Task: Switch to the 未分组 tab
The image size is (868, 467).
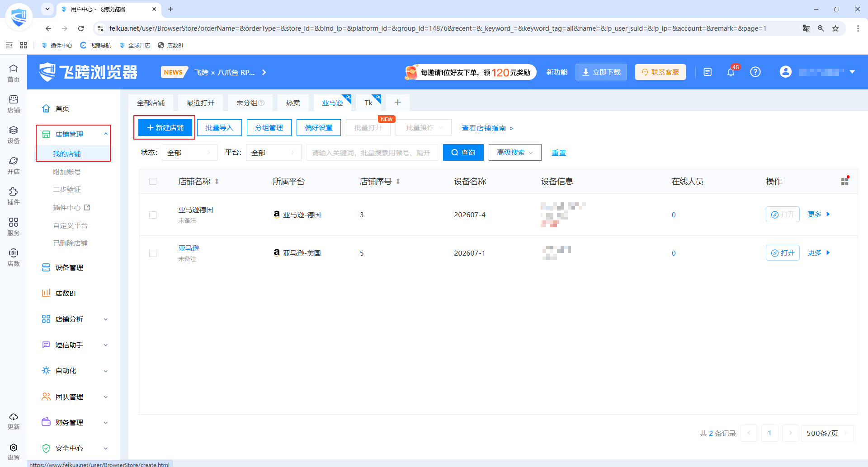Action: tap(250, 103)
